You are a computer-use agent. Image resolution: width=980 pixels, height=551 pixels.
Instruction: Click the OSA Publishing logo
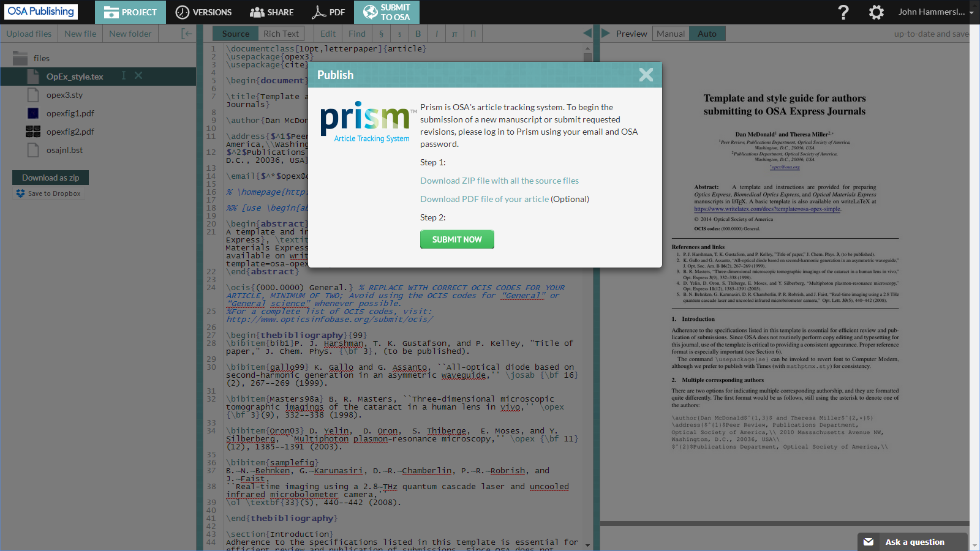pyautogui.click(x=42, y=11)
